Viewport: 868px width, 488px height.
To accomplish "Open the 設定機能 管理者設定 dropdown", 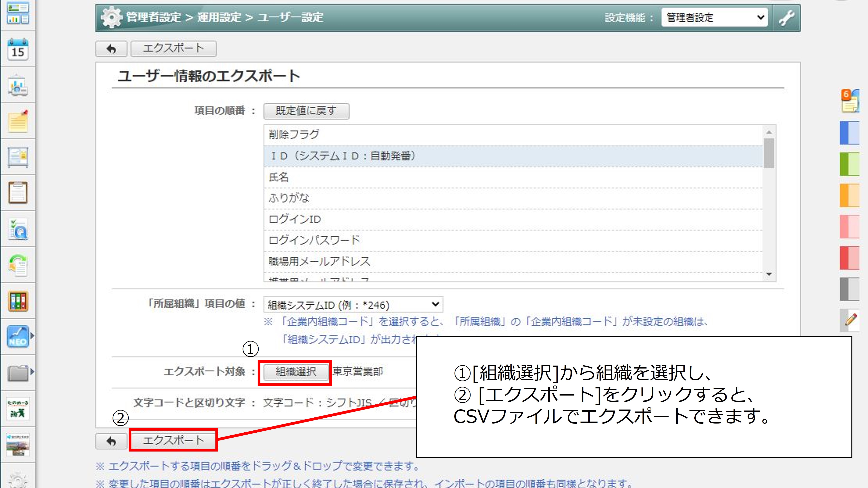I will (714, 18).
